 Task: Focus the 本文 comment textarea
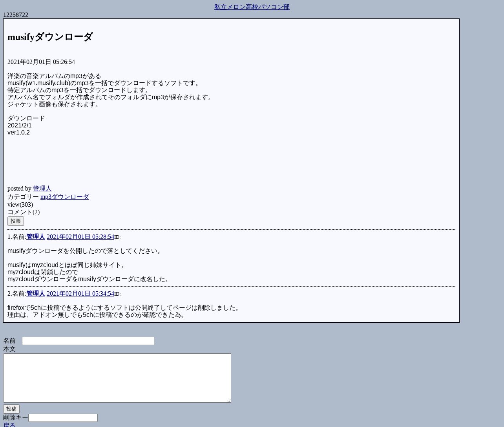tap(117, 378)
